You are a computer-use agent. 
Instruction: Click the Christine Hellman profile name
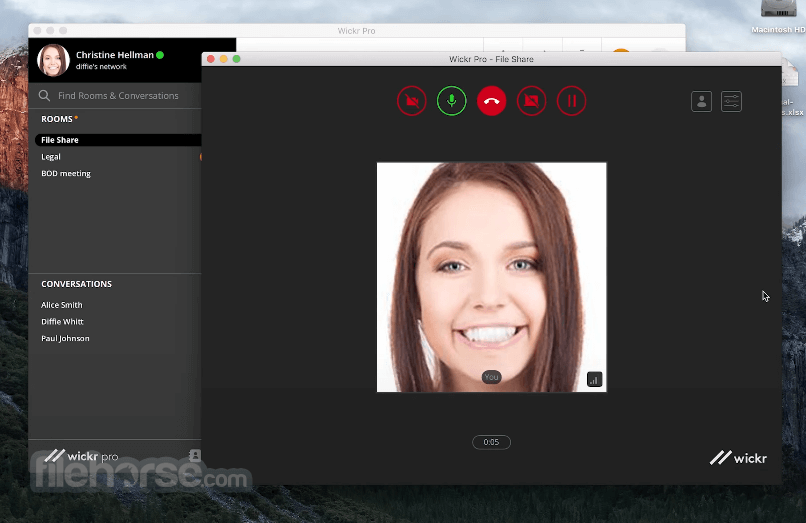(x=115, y=55)
